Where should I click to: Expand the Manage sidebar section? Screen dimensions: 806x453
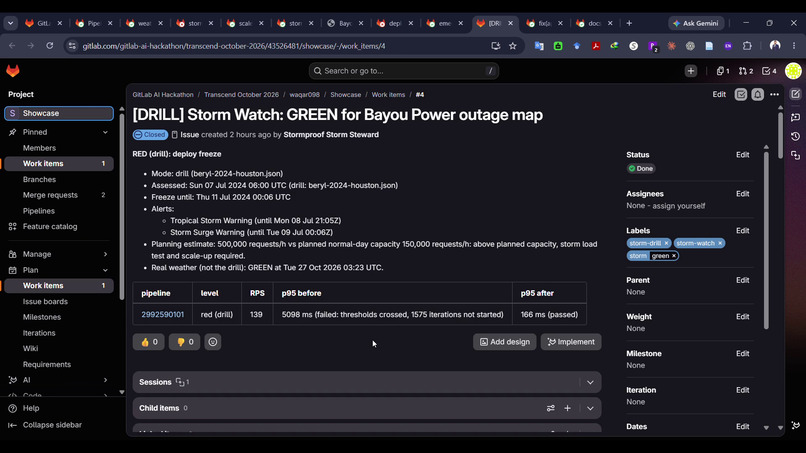(x=105, y=254)
